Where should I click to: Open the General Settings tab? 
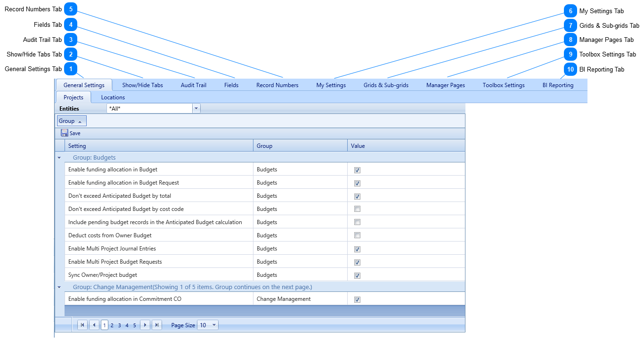[x=84, y=85]
